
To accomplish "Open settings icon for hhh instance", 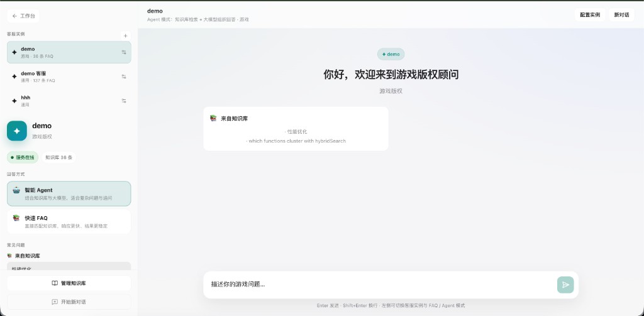I will click(124, 101).
